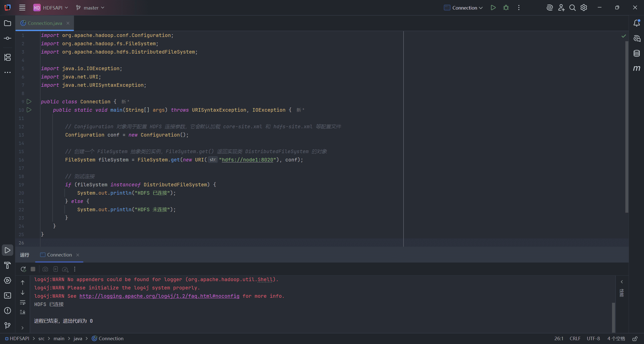Open the main hamburger menu
The height and width of the screenshot is (344, 644).
pos(22,8)
